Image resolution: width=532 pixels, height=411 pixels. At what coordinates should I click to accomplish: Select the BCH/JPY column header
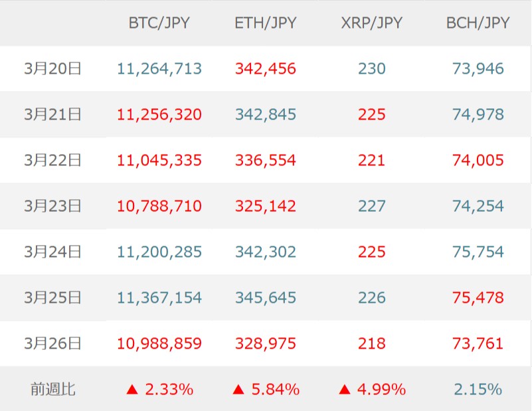tap(478, 23)
